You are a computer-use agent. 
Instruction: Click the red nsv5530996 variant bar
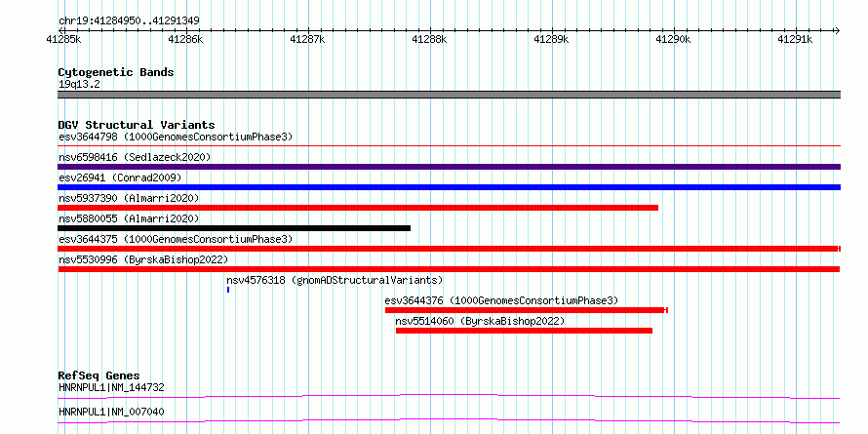click(449, 269)
